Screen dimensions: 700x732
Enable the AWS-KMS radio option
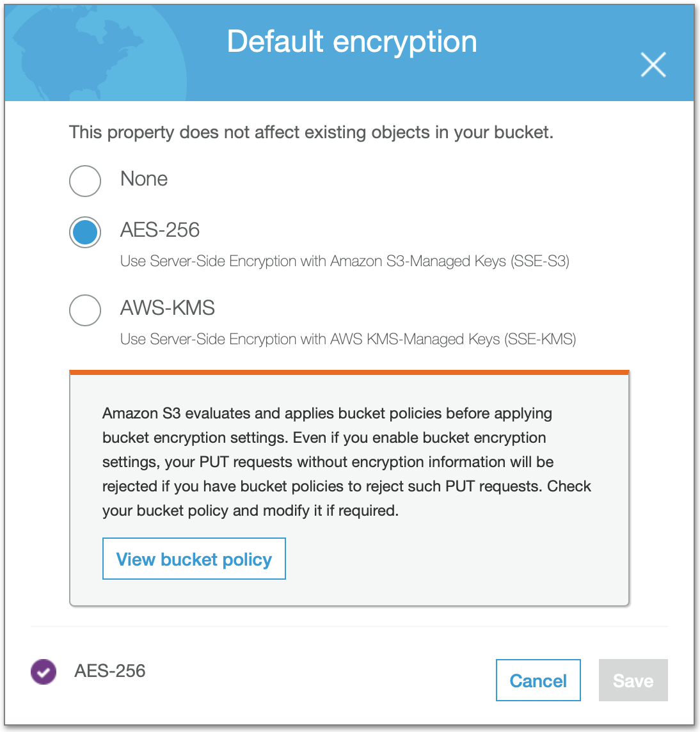(85, 310)
